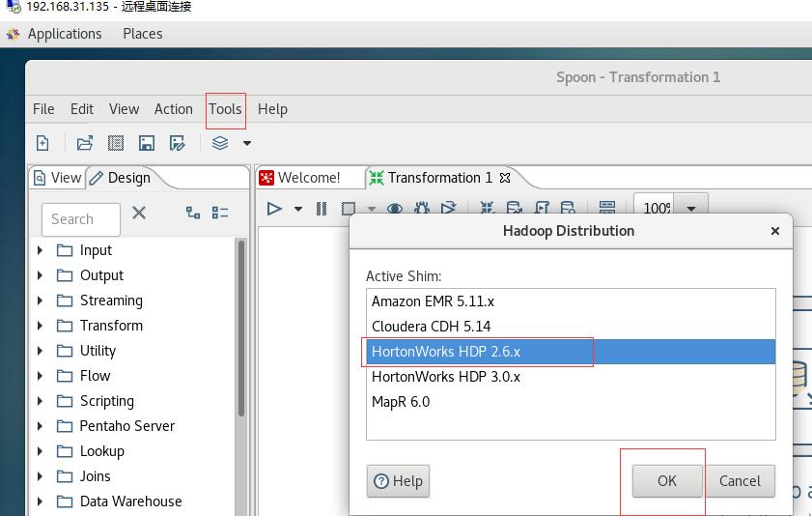812x516 pixels.
Task: Verify transformation with arrows icon
Action: (x=487, y=208)
